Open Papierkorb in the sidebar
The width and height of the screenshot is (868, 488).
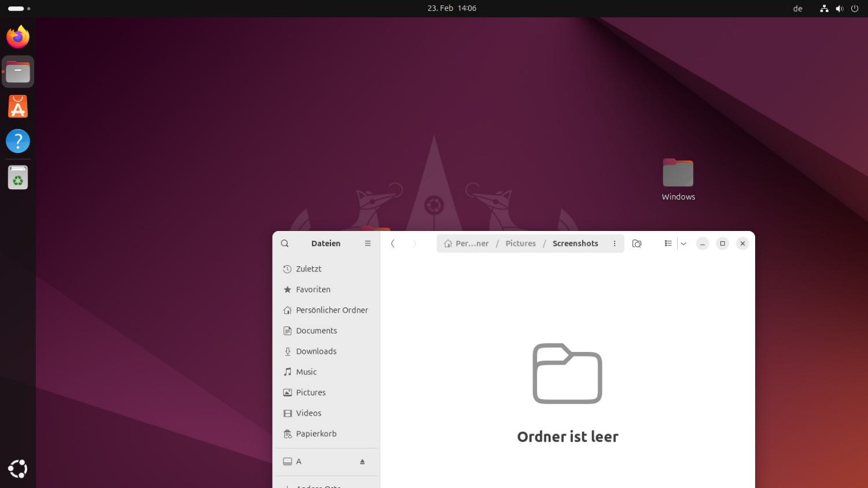[316, 434]
